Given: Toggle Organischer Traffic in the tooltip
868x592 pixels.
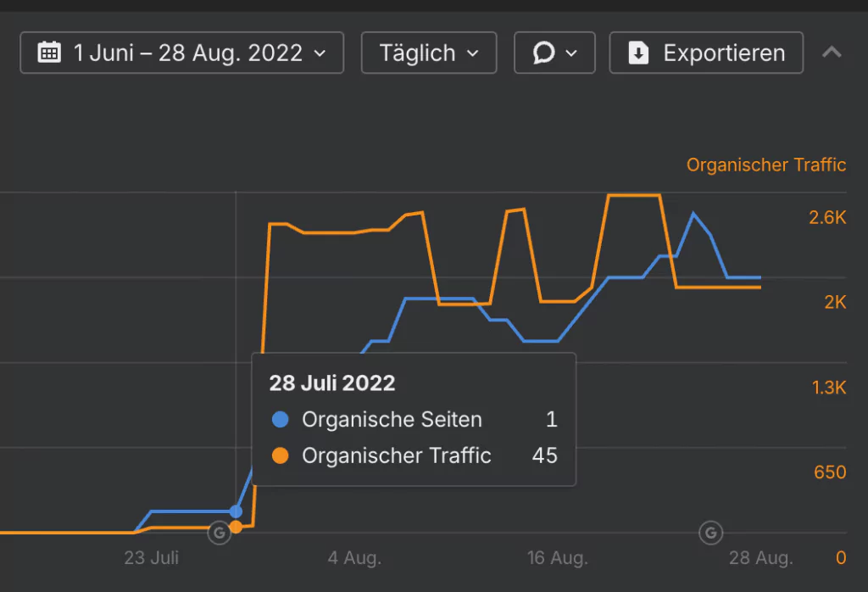Looking at the screenshot, I should coord(397,455).
